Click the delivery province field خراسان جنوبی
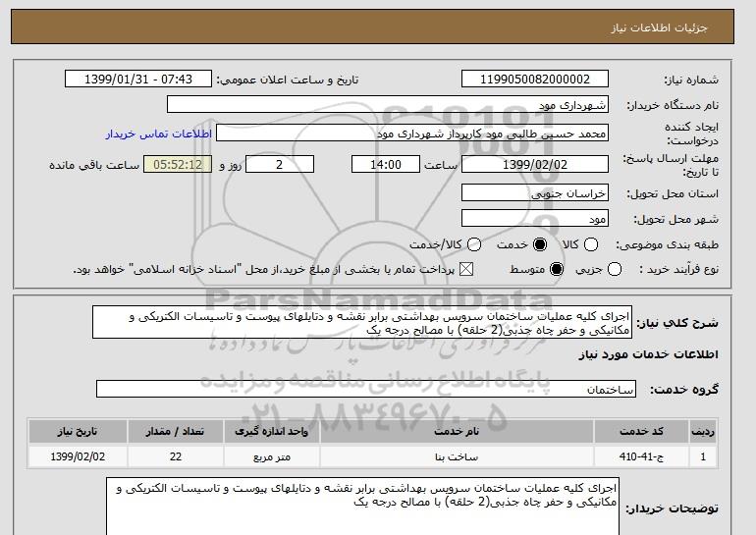Image resolution: width=756 pixels, height=535 pixels. click(x=535, y=192)
